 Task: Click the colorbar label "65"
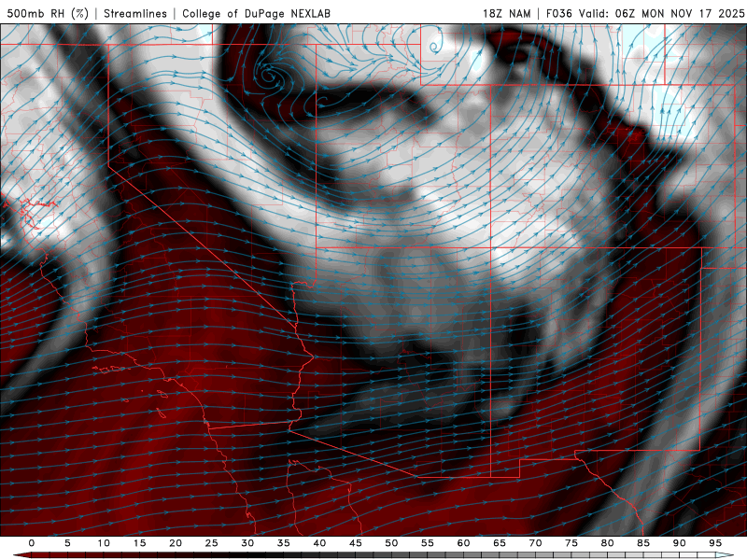[x=500, y=543]
